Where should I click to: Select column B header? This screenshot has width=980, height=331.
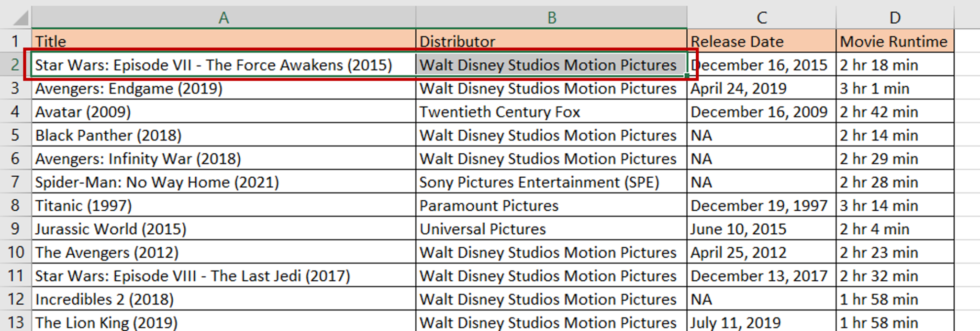click(x=551, y=18)
